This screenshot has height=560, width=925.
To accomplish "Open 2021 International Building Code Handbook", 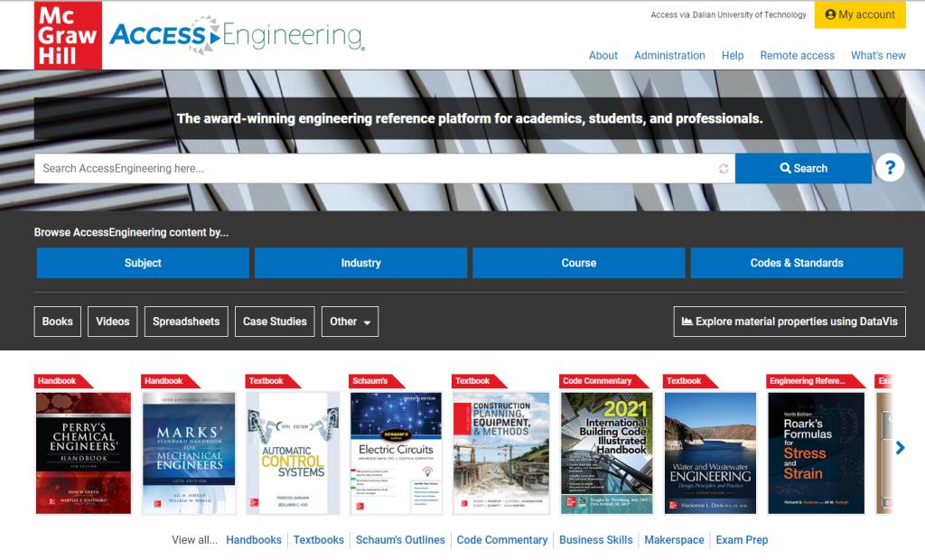I will point(606,453).
